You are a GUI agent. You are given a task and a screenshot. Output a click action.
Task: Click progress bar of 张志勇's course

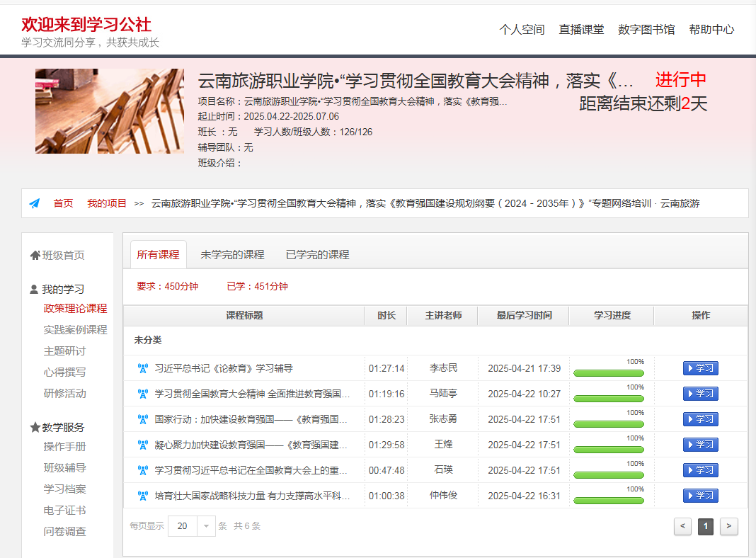point(609,423)
